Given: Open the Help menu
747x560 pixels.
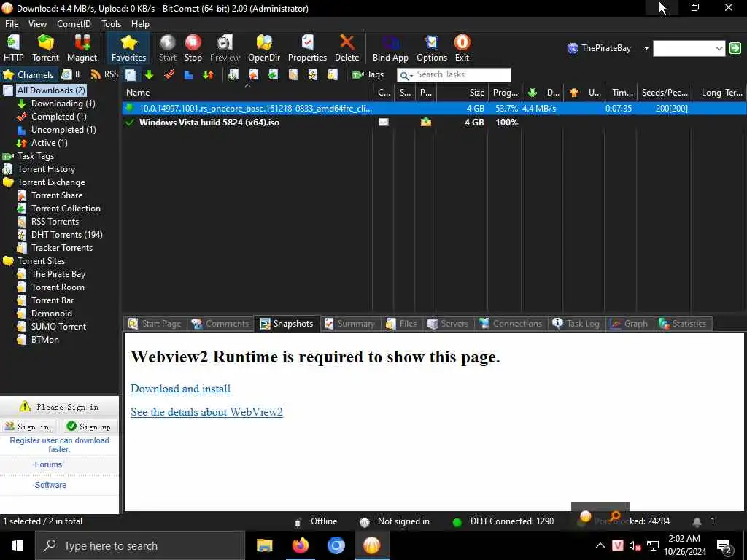Looking at the screenshot, I should pyautogui.click(x=140, y=24).
